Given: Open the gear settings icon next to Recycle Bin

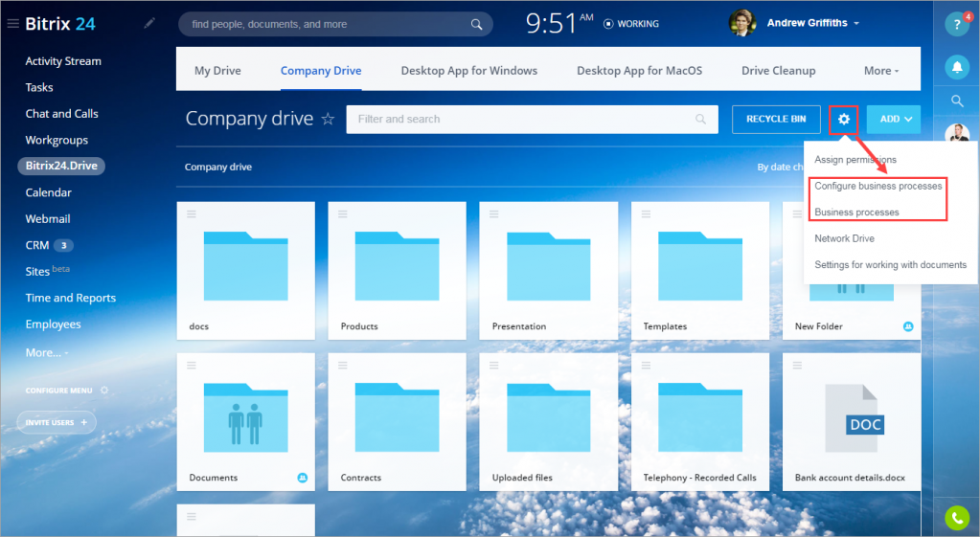Looking at the screenshot, I should [x=844, y=119].
